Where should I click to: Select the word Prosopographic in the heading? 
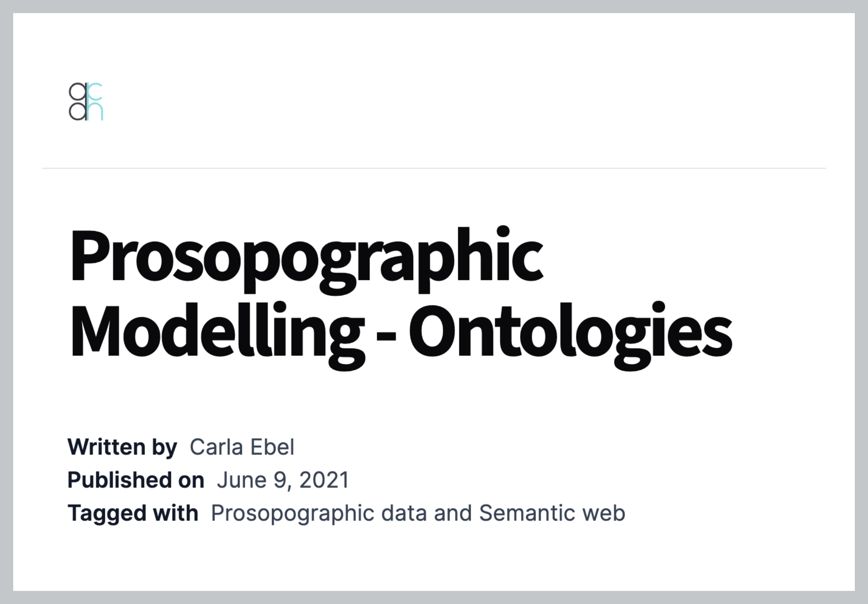(x=306, y=259)
